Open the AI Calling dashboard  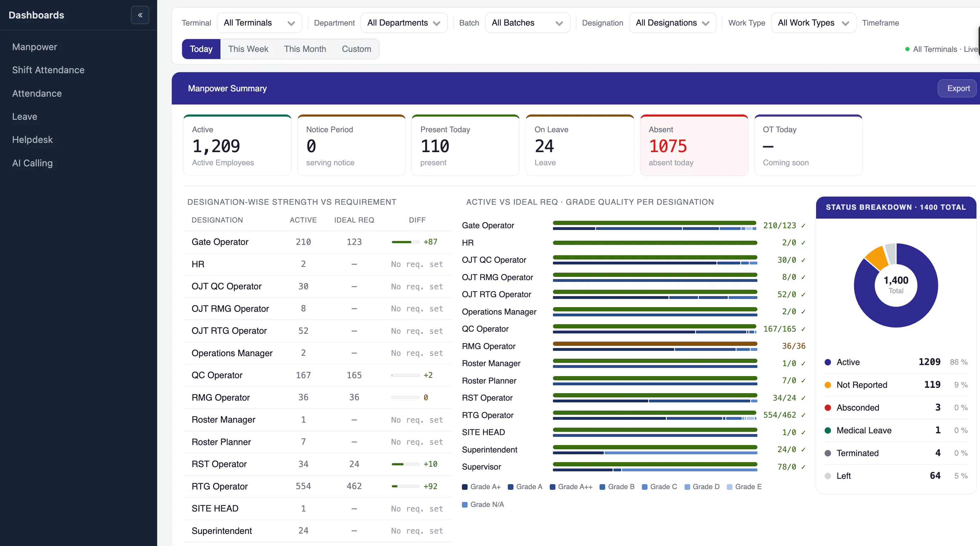32,163
